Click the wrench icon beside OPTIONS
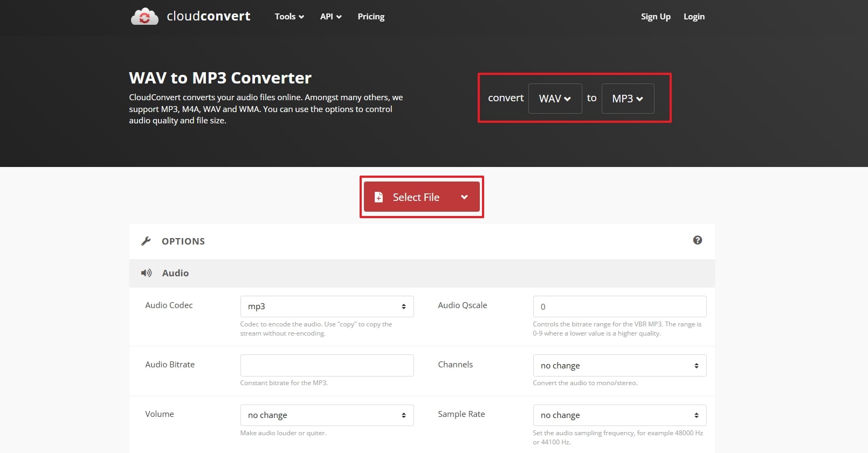The height and width of the screenshot is (453, 868). (146, 241)
